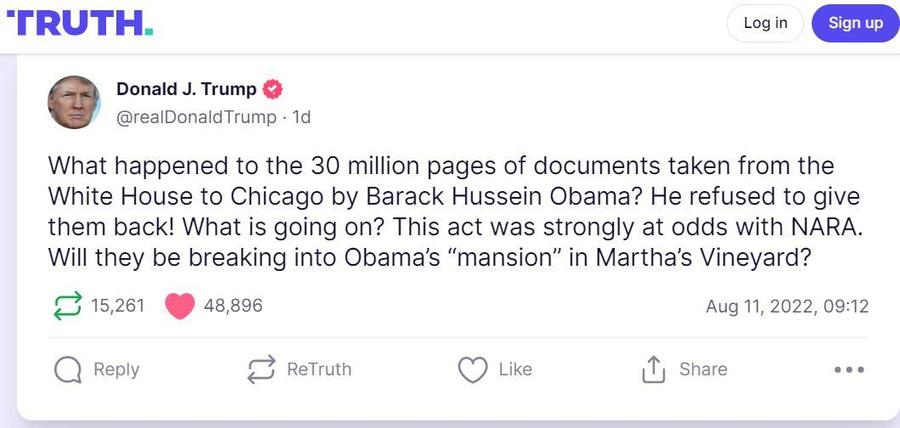The height and width of the screenshot is (428, 900).
Task: Open the @realDonaldTrump handle link
Action: (196, 117)
